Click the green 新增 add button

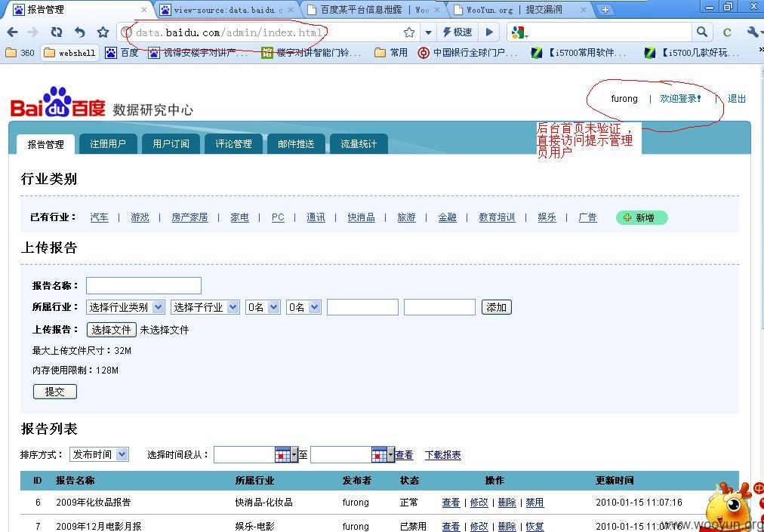coord(642,218)
